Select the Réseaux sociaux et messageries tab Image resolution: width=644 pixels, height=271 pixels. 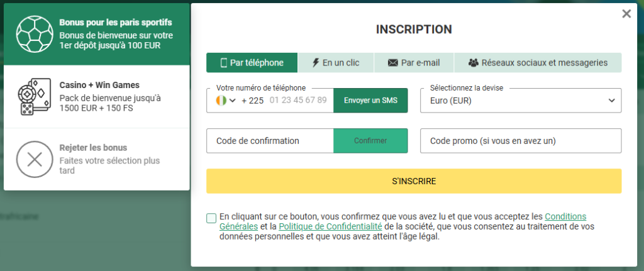[538, 63]
